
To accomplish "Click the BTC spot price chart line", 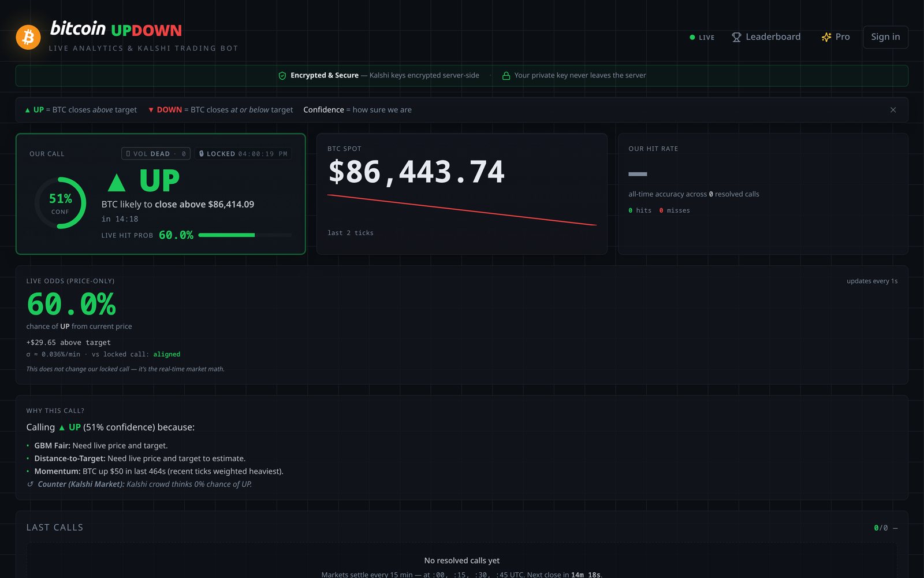I will point(462,210).
